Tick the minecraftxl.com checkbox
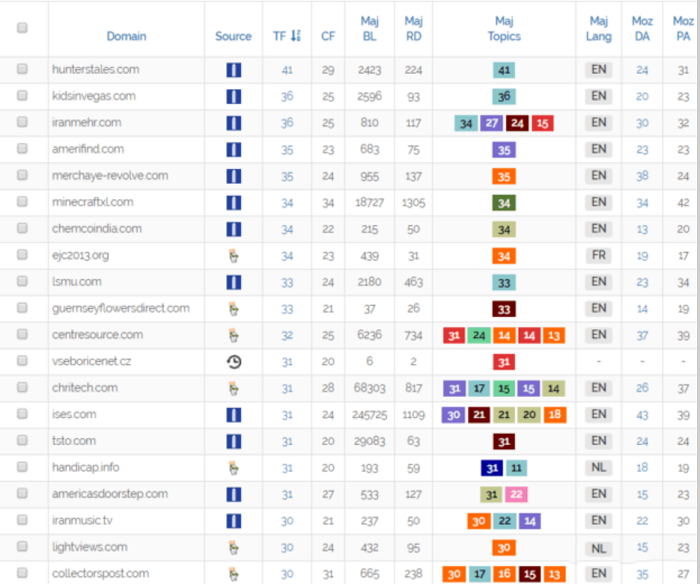The image size is (700, 584). tap(22, 202)
